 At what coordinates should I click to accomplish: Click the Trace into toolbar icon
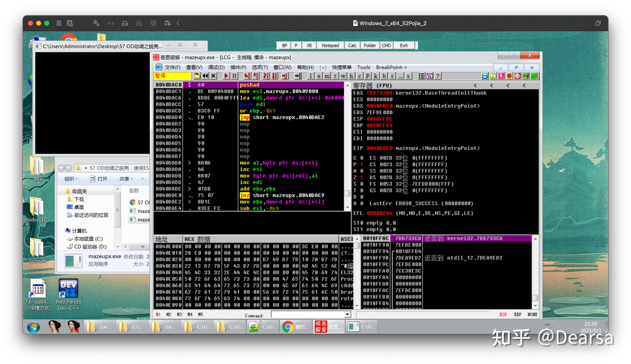(266, 76)
